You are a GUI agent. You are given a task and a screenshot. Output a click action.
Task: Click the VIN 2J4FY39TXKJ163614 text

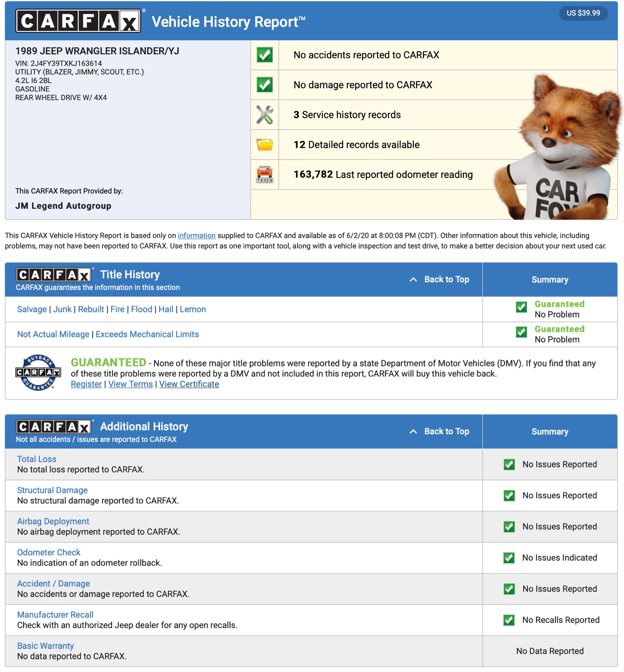click(x=58, y=63)
